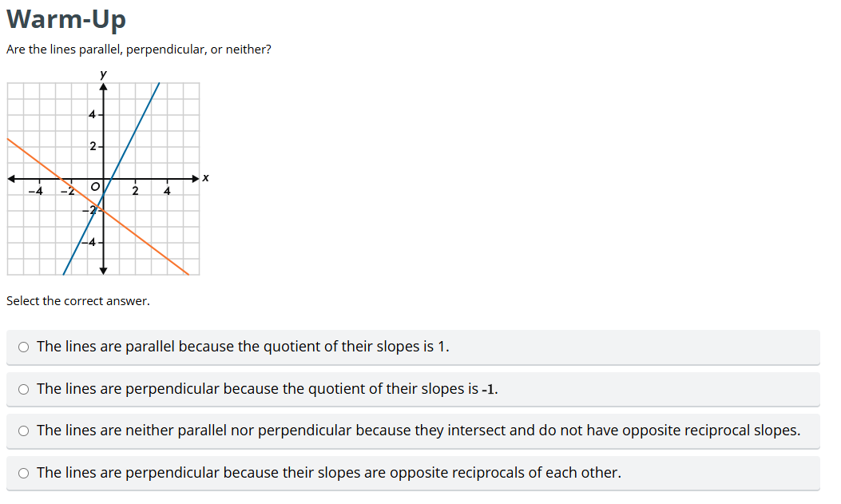Click the question text about parallel lines
The height and width of the screenshot is (504, 841).
tap(139, 49)
